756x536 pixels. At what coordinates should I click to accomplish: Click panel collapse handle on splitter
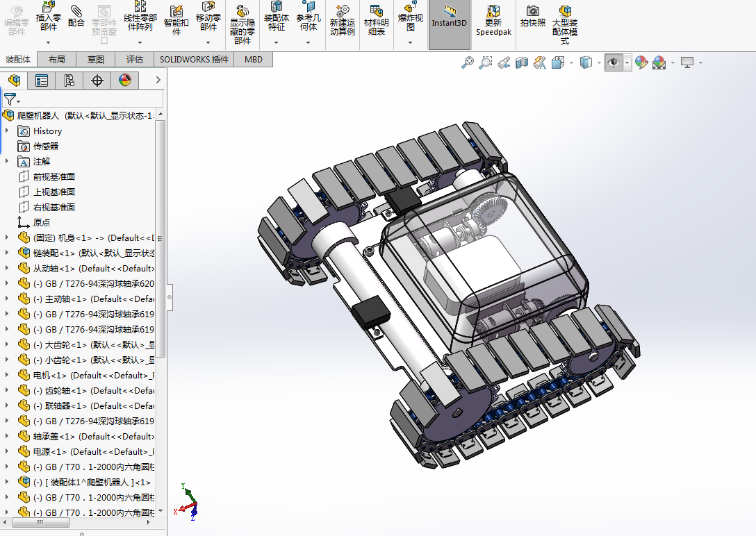[x=170, y=297]
